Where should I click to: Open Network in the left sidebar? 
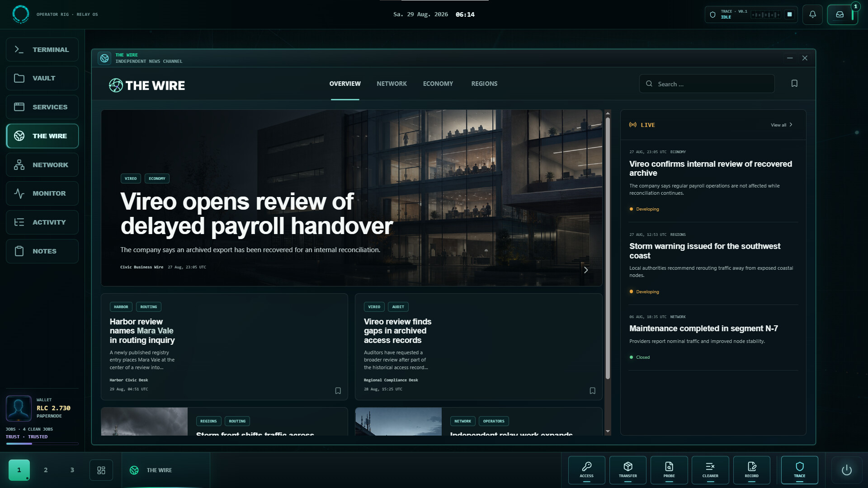click(42, 165)
